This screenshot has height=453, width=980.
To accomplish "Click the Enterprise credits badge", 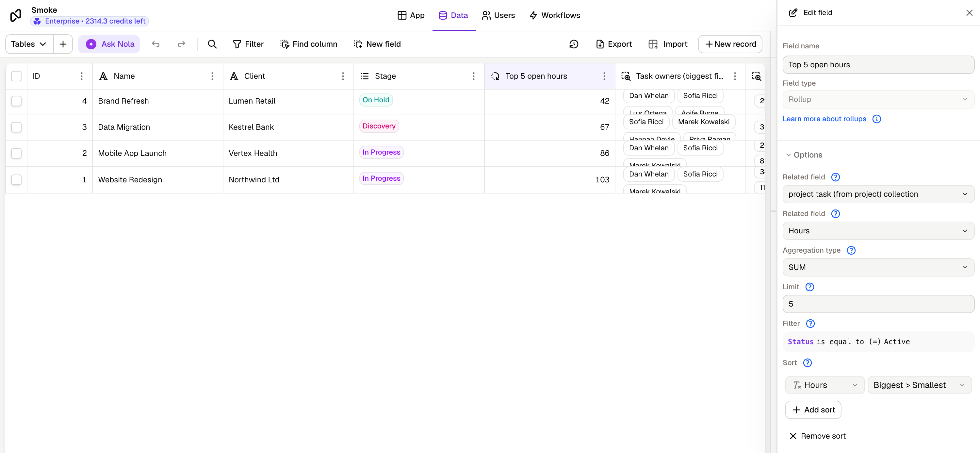I will pos(90,21).
